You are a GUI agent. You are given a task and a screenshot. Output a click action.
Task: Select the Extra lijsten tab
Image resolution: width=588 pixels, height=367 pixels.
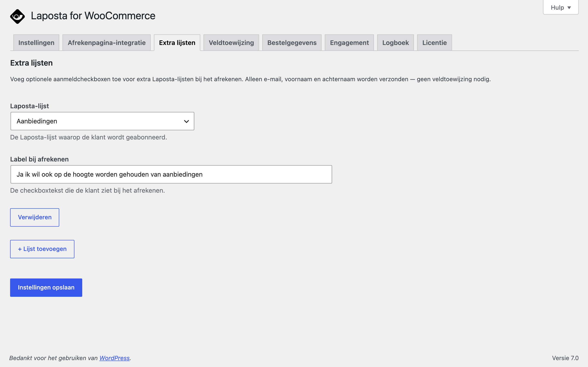click(x=177, y=43)
